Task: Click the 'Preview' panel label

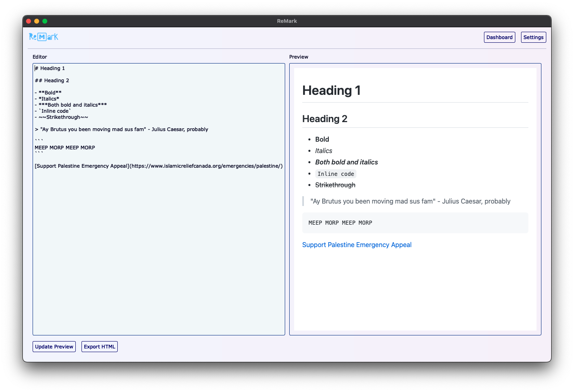Action: (x=299, y=57)
